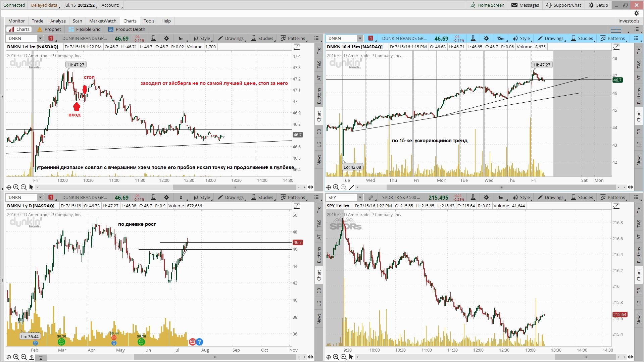Open Messages

pos(526,5)
